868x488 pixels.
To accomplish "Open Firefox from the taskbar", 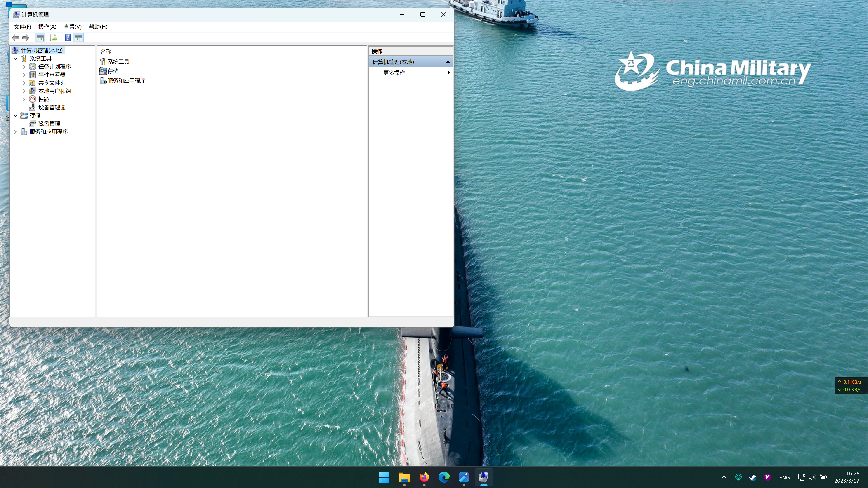I will (x=424, y=477).
